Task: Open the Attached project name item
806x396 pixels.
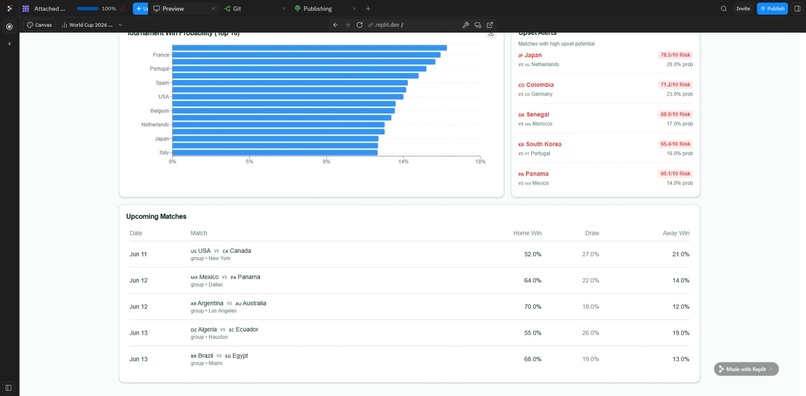Action: click(x=45, y=9)
